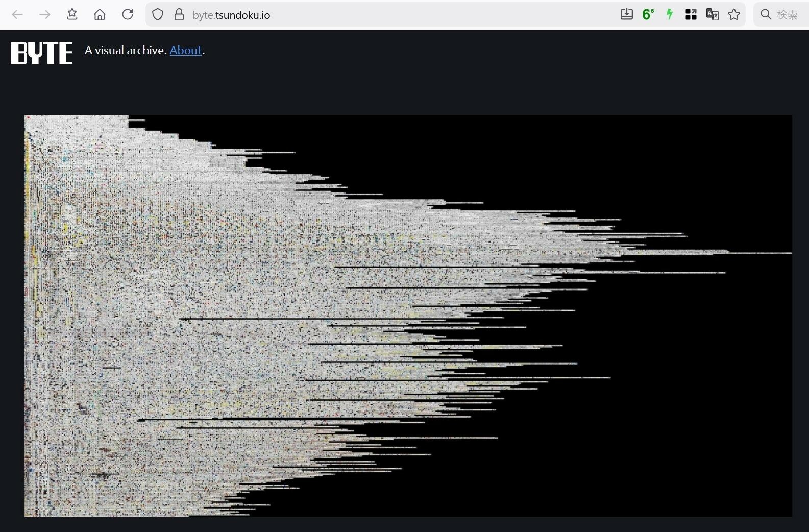Click the BYTE logo
Image resolution: width=809 pixels, height=532 pixels.
[42, 53]
